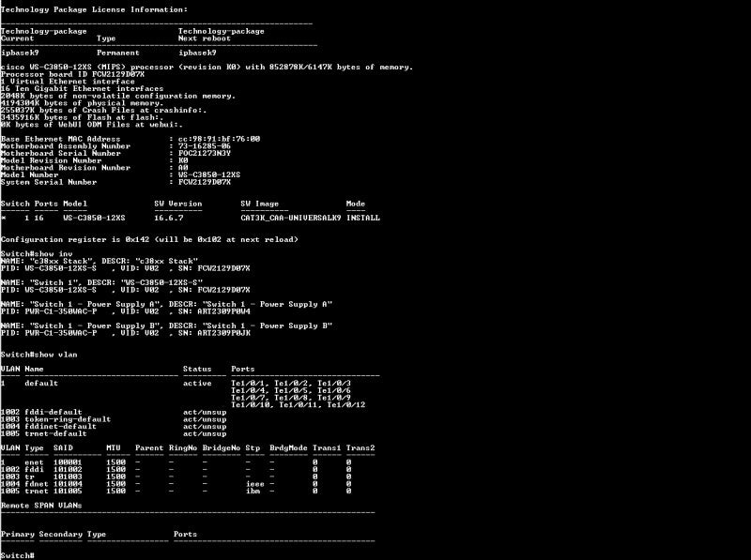Click the 'BridgeNo' column header

pyautogui.click(x=221, y=447)
